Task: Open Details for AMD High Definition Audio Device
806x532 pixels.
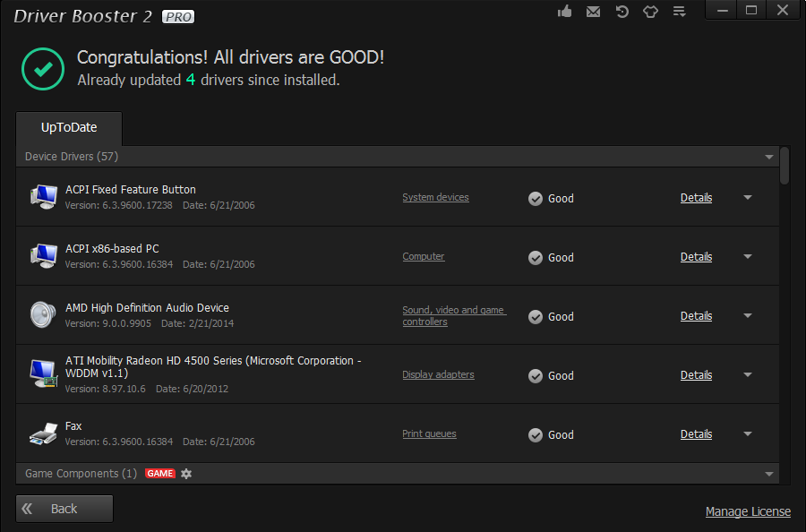Action: (696, 316)
